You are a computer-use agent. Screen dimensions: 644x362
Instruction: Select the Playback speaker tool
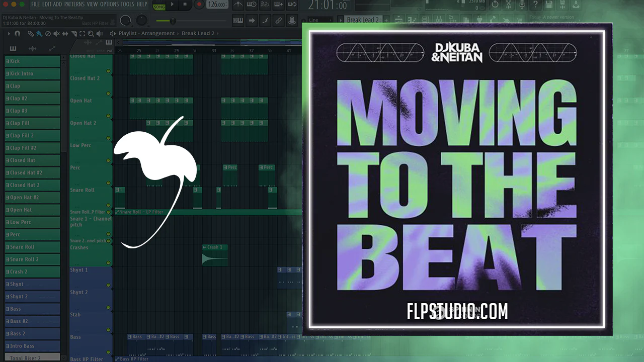99,34
